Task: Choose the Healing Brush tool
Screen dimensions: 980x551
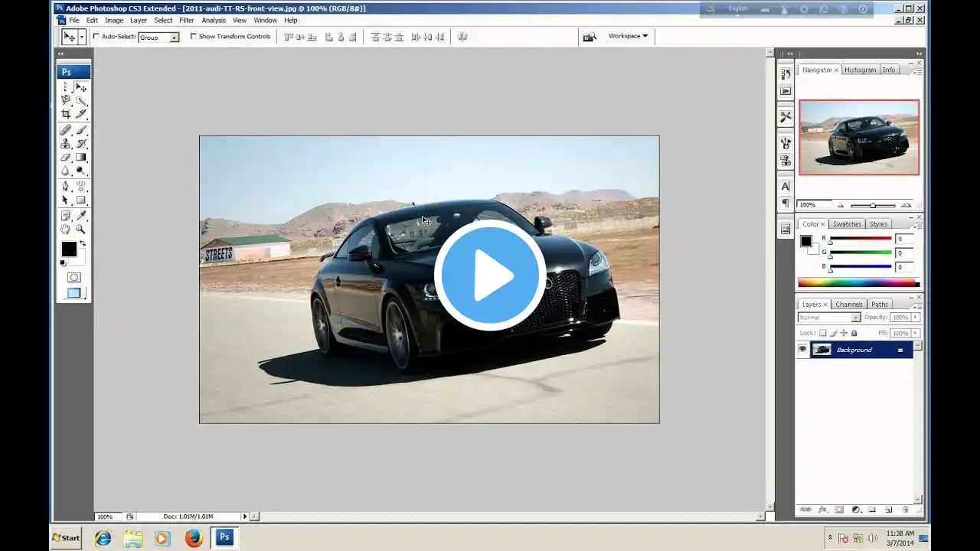Action: (x=66, y=130)
